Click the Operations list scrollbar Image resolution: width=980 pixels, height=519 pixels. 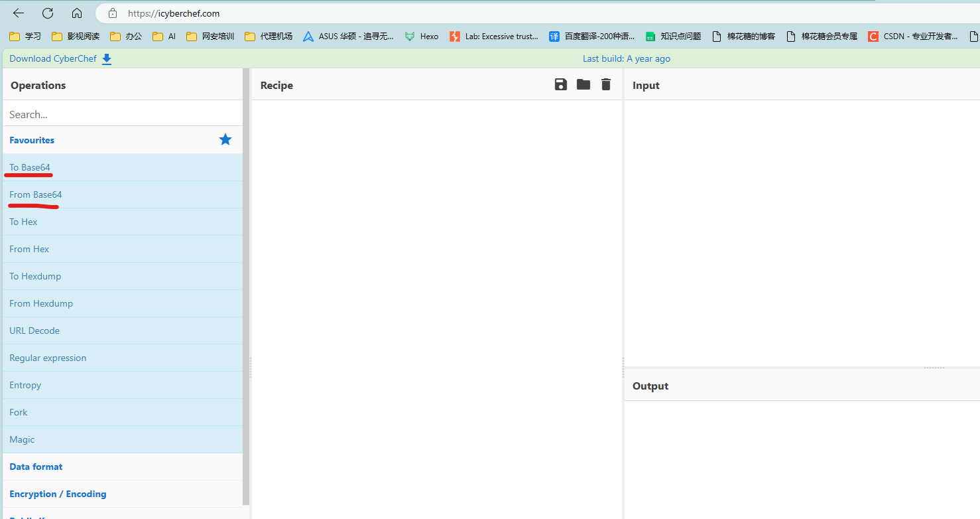[x=246, y=286]
